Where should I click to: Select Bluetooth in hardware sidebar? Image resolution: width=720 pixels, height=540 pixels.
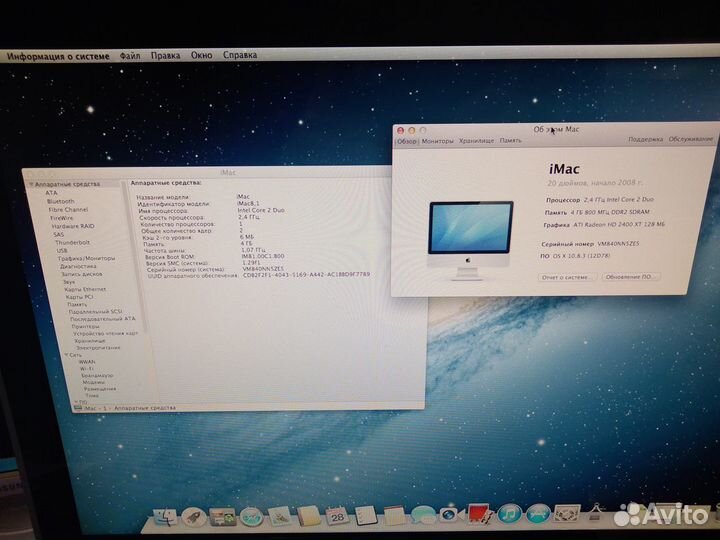click(x=60, y=201)
